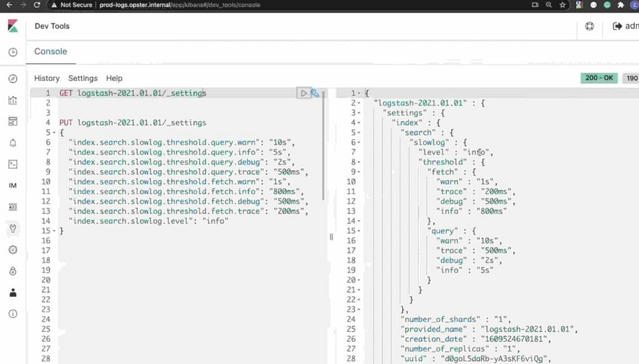Click the 200 - OK status badge
Screen dimensions: 639x364
click(x=599, y=78)
